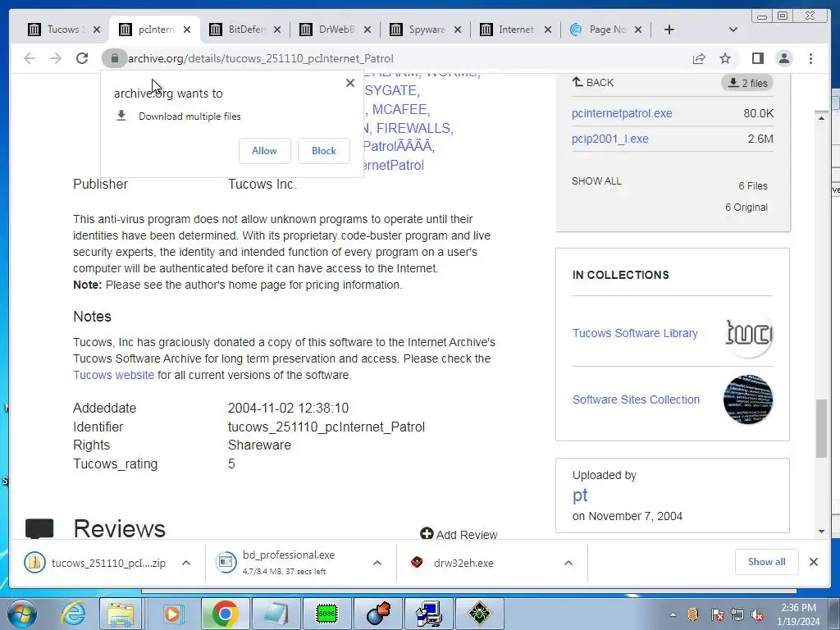Open uploader profile pt

[x=580, y=495]
